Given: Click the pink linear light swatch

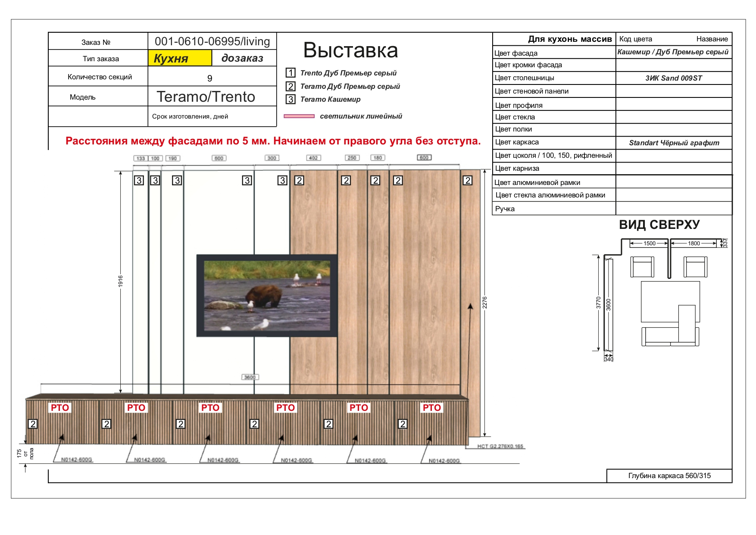Looking at the screenshot, I should click(x=299, y=116).
